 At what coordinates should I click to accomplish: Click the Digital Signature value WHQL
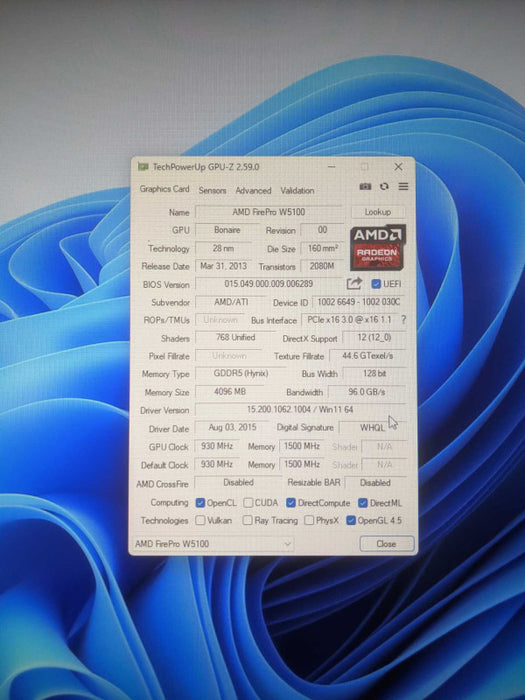[x=372, y=428]
